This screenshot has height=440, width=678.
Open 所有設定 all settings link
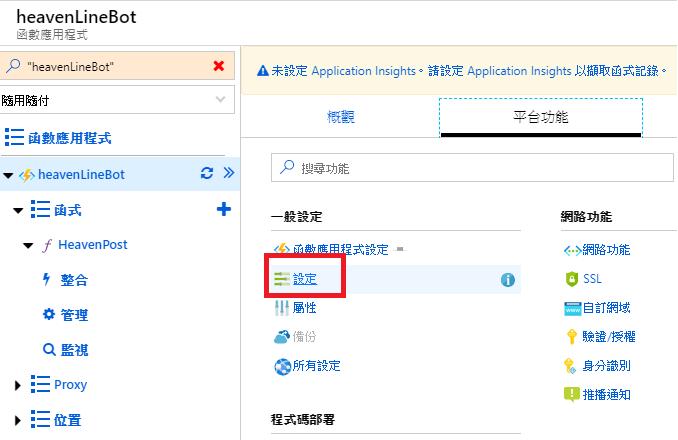tap(317, 366)
